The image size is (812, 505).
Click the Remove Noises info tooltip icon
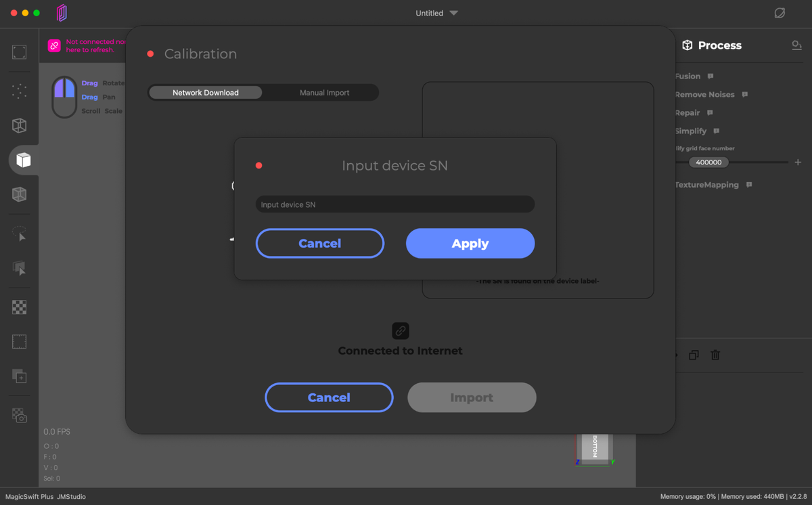[745, 95]
